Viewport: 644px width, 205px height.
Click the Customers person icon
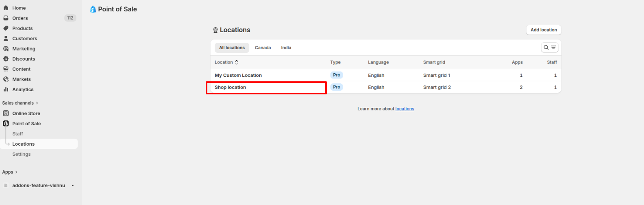6,38
